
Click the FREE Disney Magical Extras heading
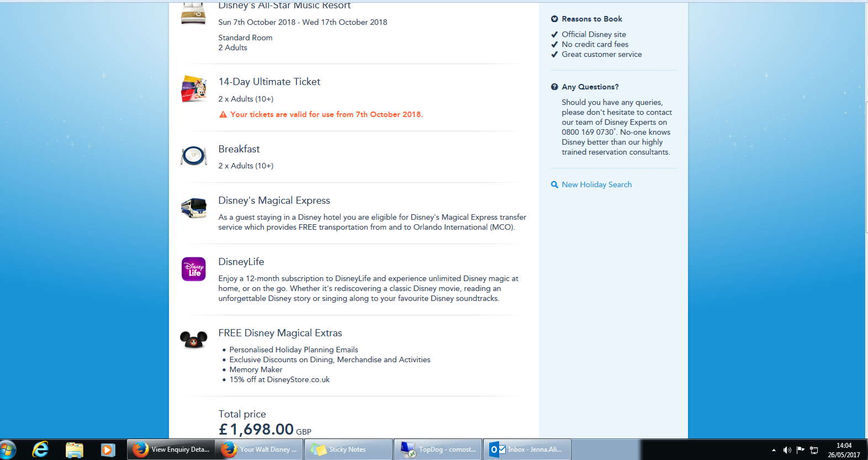tap(280, 333)
